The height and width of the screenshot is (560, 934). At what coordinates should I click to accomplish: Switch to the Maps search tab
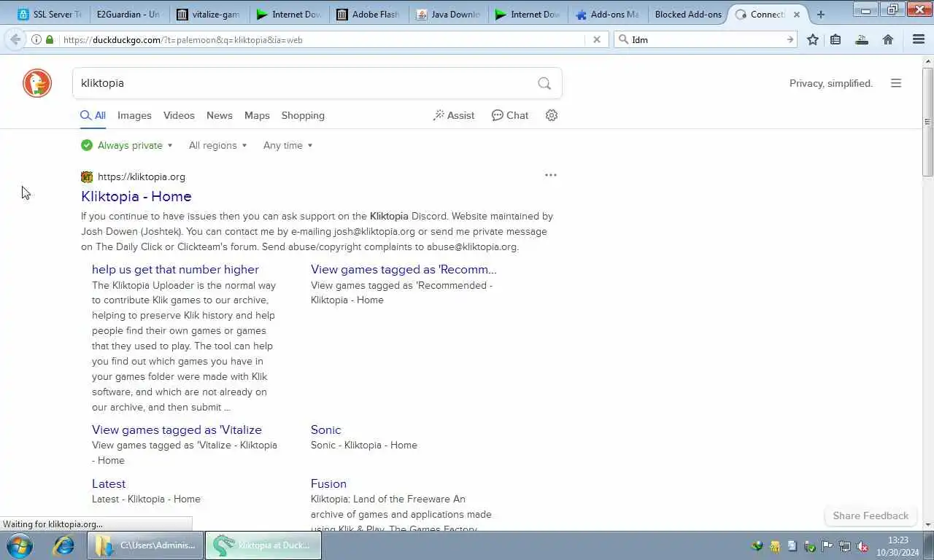(x=257, y=115)
